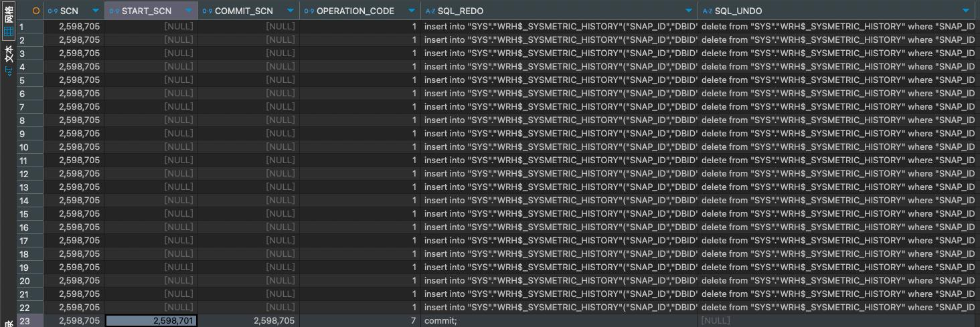Viewport: 980px width, 327px height.
Task: Select row number 23 header
Action: 30,321
